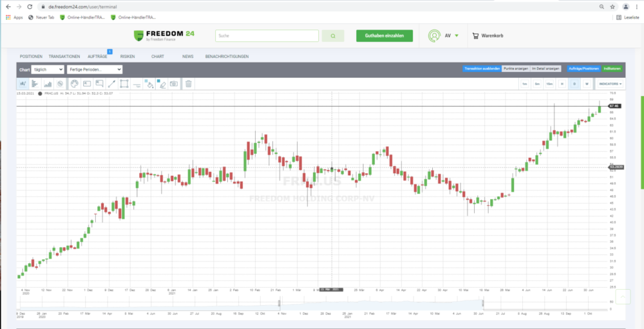Click the green Indikatoren button
Viewport: 644px width, 329px height.
pos(612,69)
